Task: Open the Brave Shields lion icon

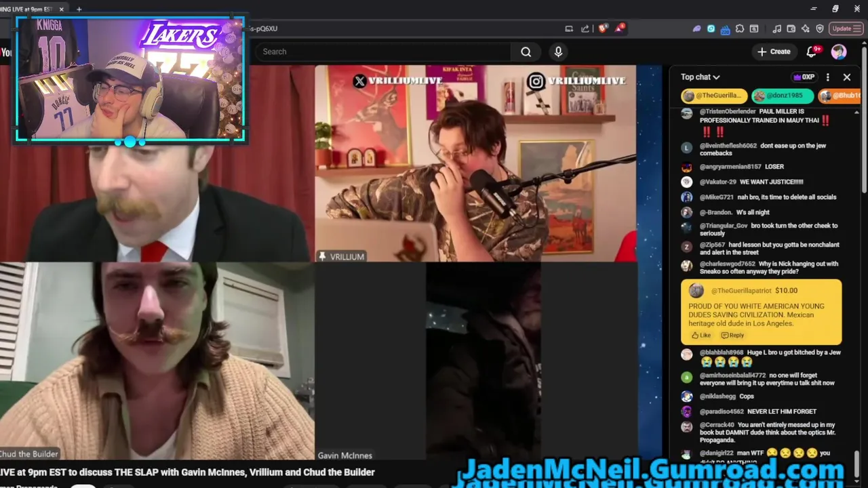Action: pyautogui.click(x=603, y=28)
